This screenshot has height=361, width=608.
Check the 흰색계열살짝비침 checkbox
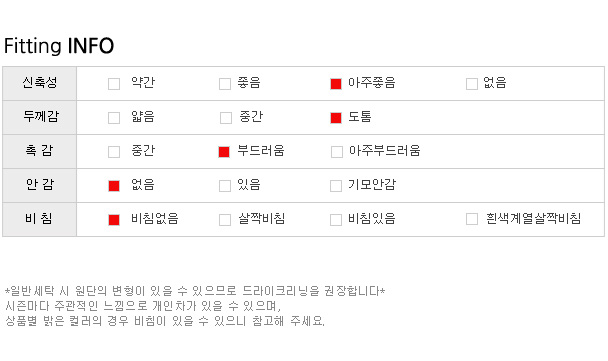pyautogui.click(x=472, y=219)
